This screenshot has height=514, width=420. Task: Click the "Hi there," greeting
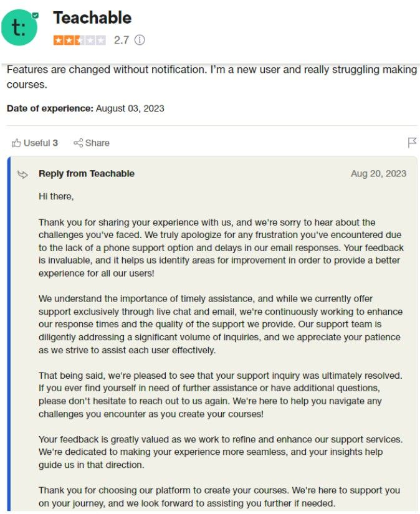point(56,197)
